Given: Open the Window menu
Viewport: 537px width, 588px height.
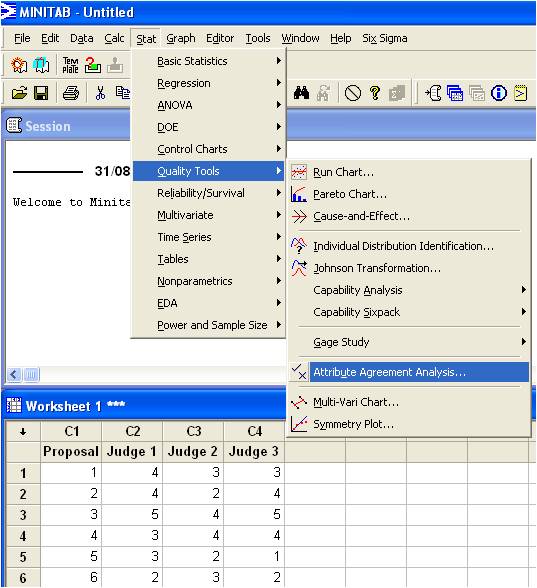Looking at the screenshot, I should pos(300,38).
